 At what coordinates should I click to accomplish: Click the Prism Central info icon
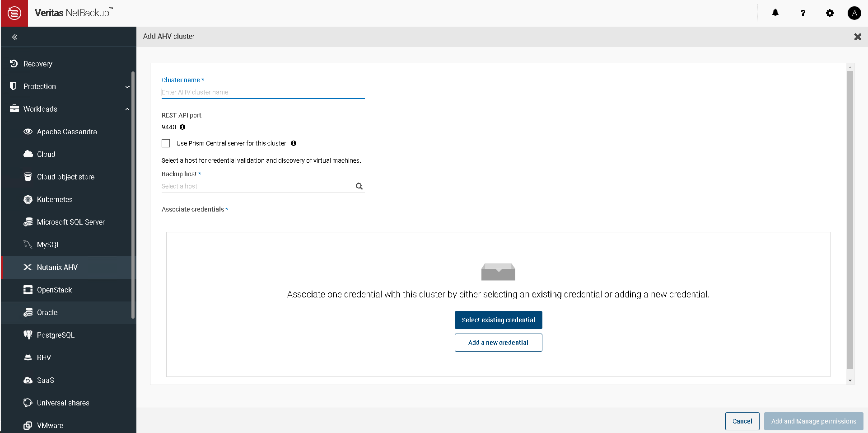click(294, 143)
